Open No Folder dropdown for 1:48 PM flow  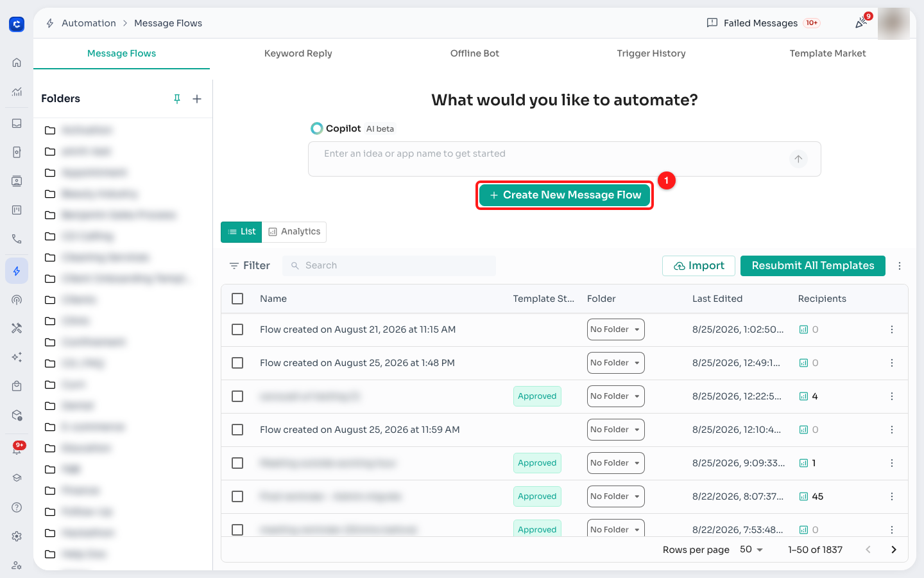pyautogui.click(x=615, y=363)
